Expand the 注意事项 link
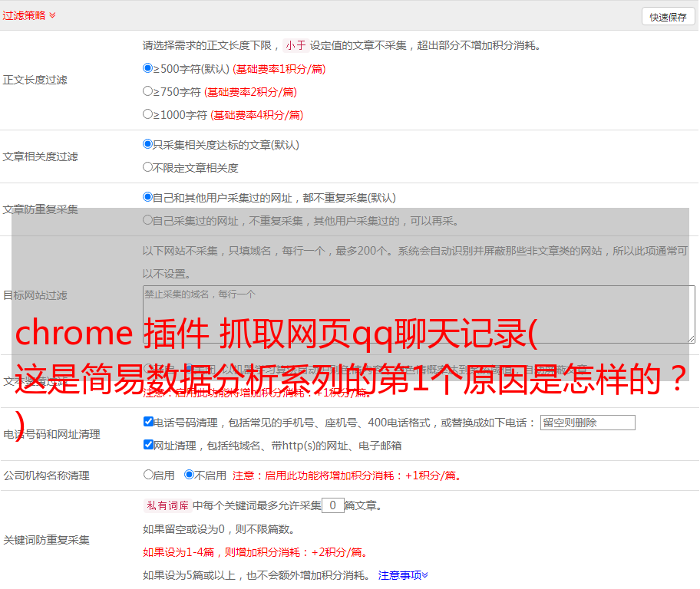Image resolution: width=700 pixels, height=589 pixels. pos(403,575)
